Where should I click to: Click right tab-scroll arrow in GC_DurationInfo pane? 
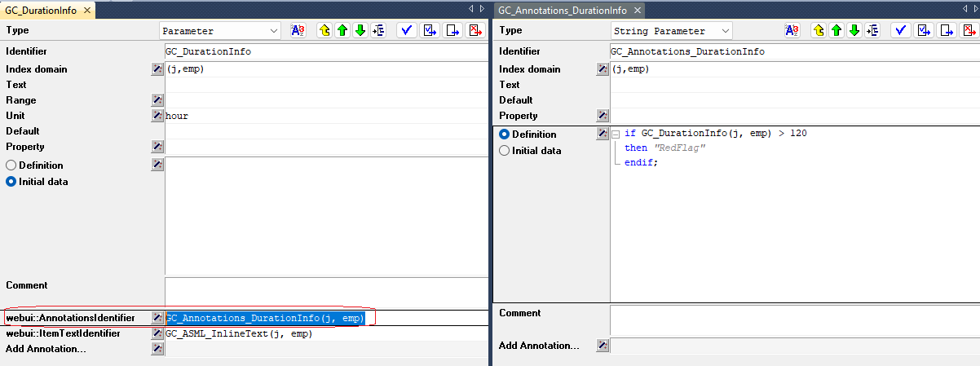pos(482,8)
